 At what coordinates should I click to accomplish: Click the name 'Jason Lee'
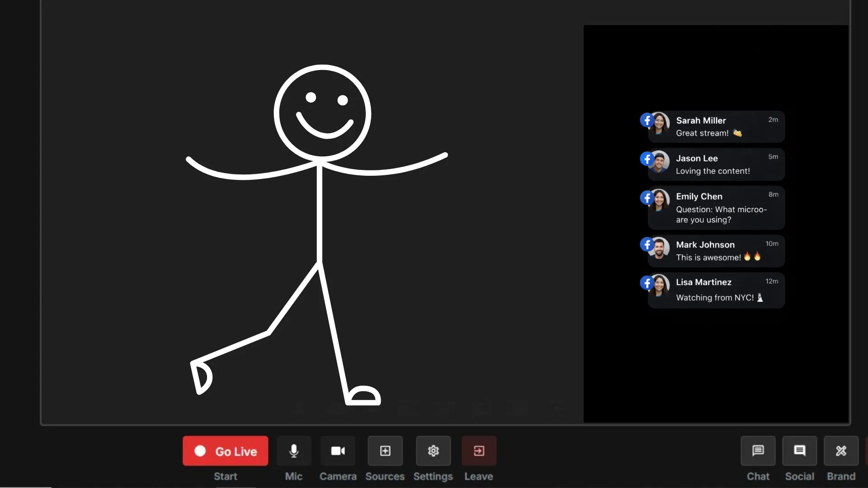pos(697,159)
